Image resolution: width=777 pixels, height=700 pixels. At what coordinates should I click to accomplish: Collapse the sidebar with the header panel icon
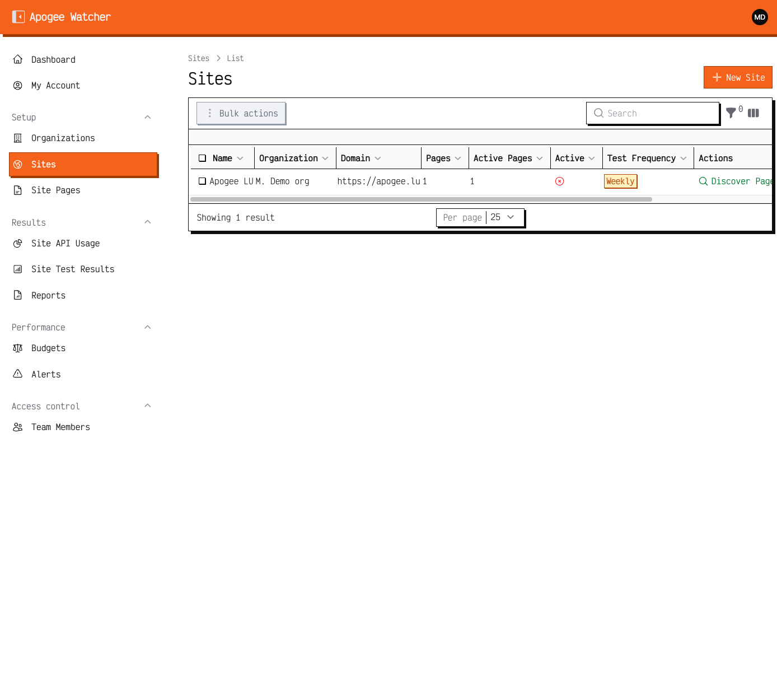coord(18,17)
